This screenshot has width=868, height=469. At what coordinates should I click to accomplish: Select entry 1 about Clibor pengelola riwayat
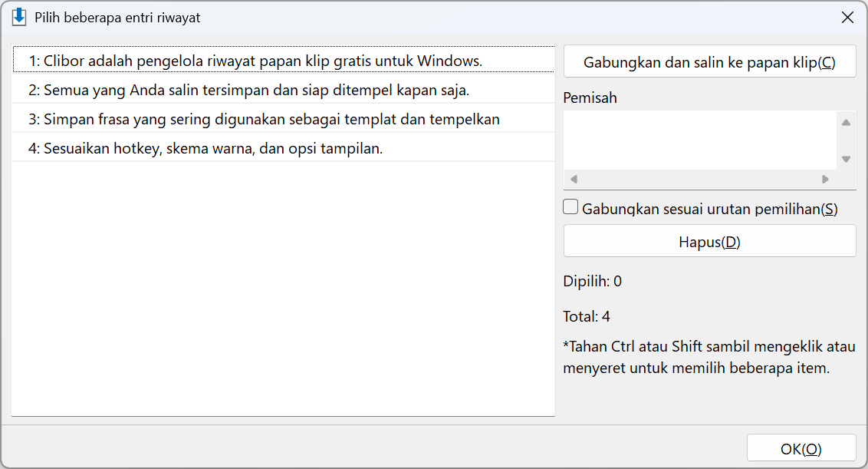coord(283,60)
